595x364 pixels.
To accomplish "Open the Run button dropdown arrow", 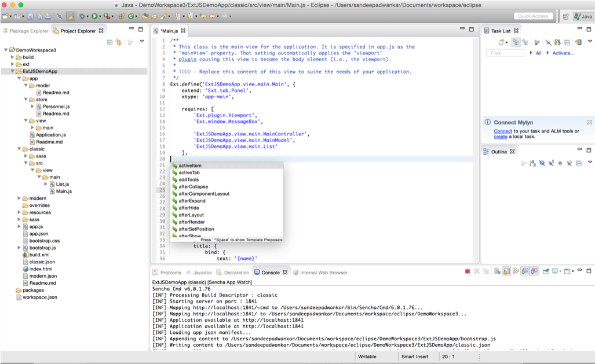I will (x=100, y=17).
